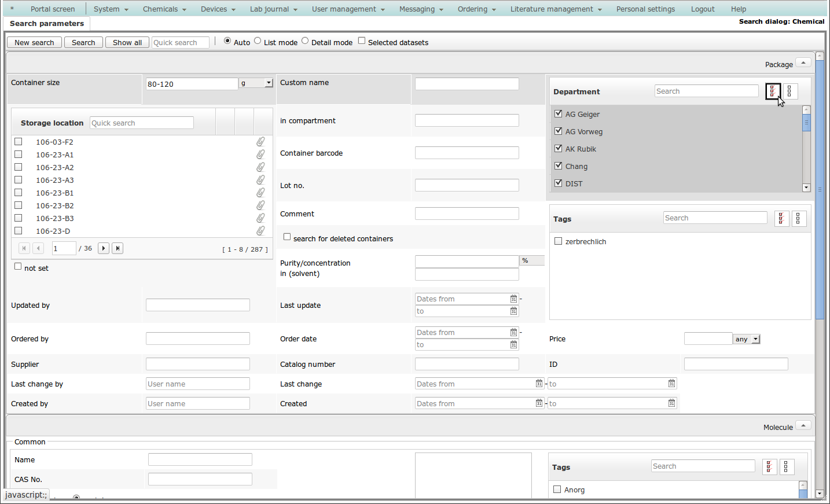The width and height of the screenshot is (830, 504).
Task: Enable search for deleted containers
Action: tap(287, 237)
